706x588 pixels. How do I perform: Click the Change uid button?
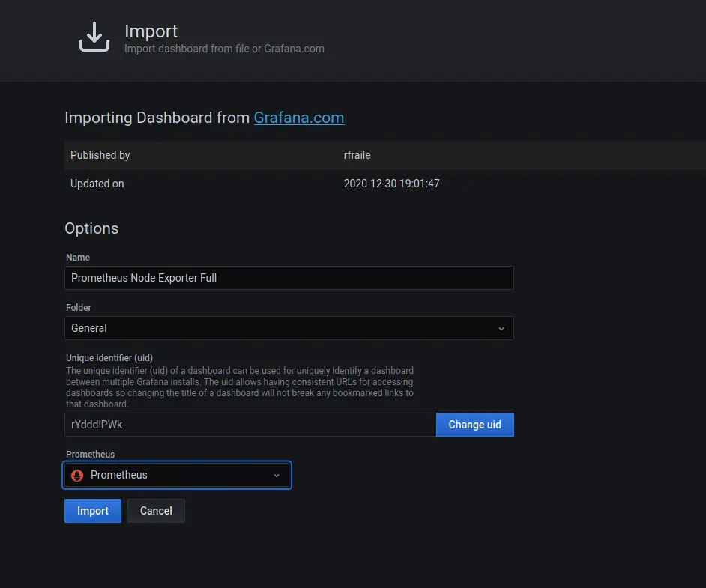(474, 425)
